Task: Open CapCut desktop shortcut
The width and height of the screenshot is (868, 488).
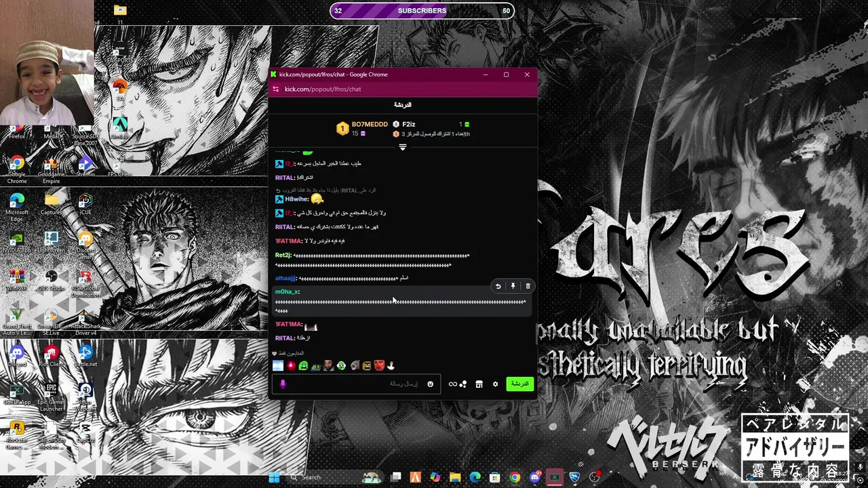Action: point(85,432)
